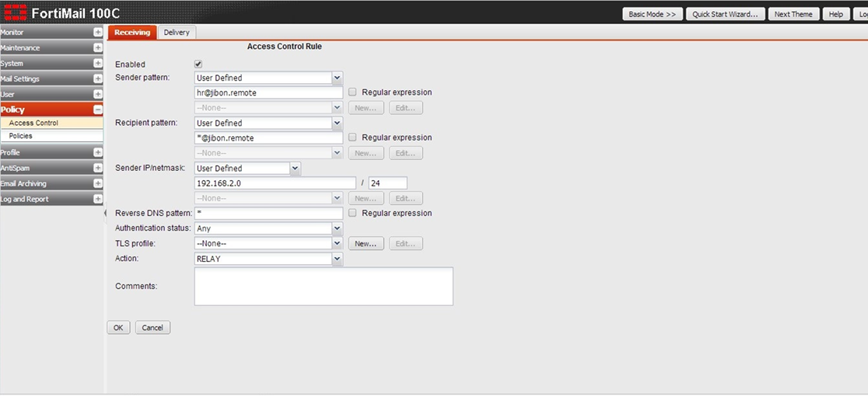Enable Regular expression for Reverse DNS pattern

tap(352, 213)
